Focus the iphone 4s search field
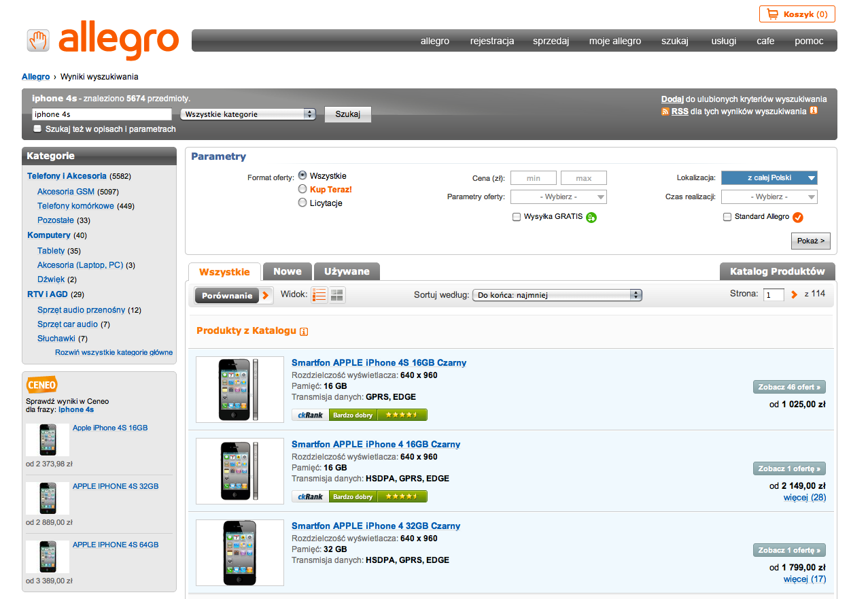The width and height of the screenshot is (868, 599). tap(102, 114)
